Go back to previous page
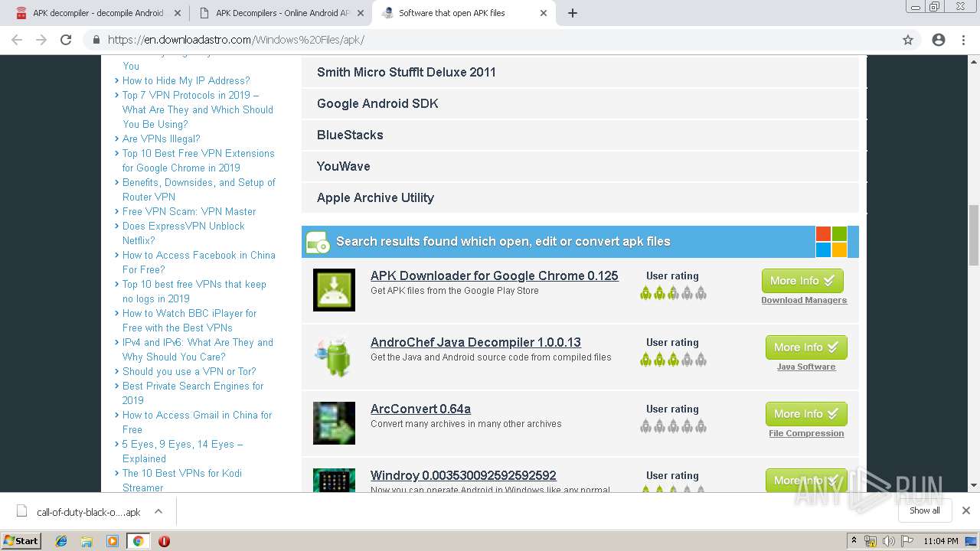Viewport: 980px width, 551px height. (17, 40)
